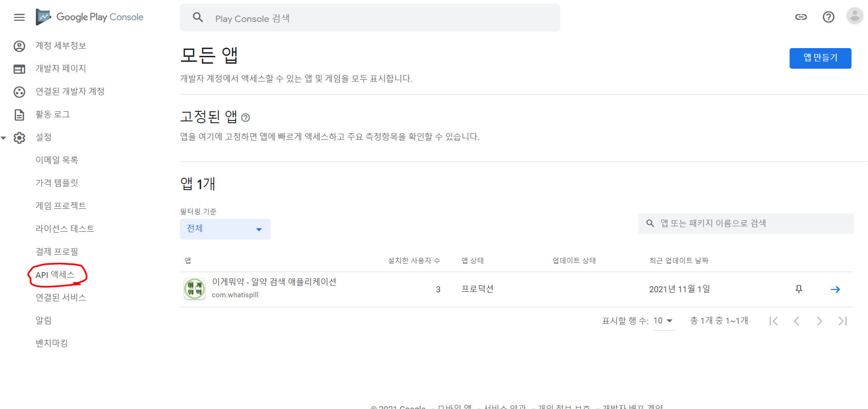Open 개발자 페이지 menu item
This screenshot has width=868, height=409.
pyautogui.click(x=61, y=68)
